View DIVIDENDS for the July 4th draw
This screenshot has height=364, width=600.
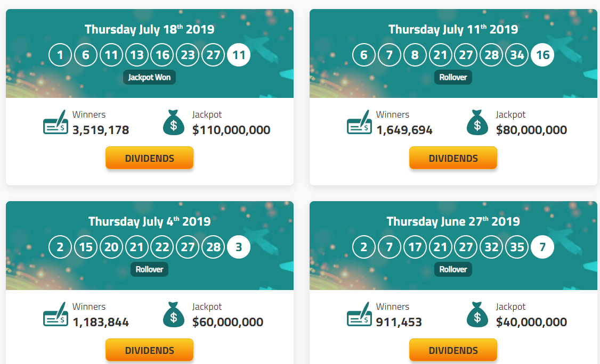click(150, 350)
